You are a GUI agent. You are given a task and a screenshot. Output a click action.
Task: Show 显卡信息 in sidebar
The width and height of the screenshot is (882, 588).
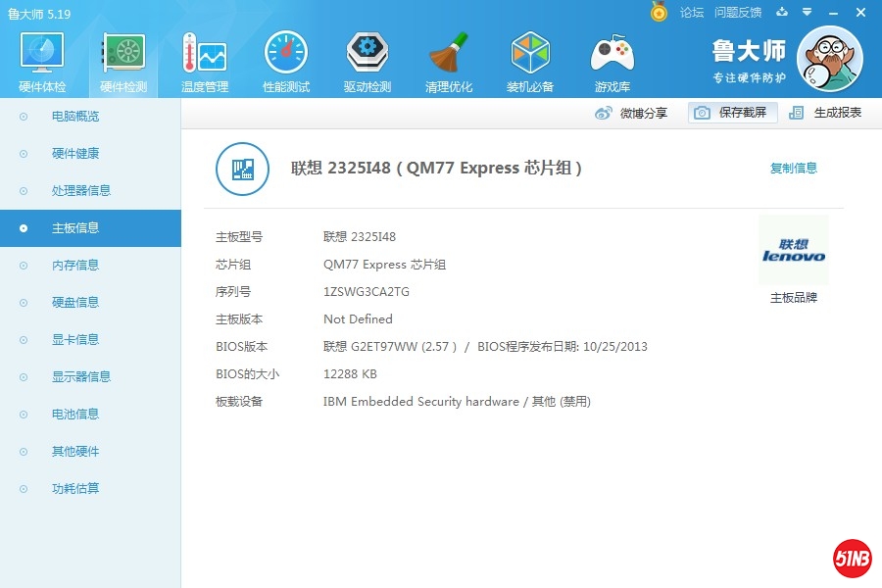(75, 340)
